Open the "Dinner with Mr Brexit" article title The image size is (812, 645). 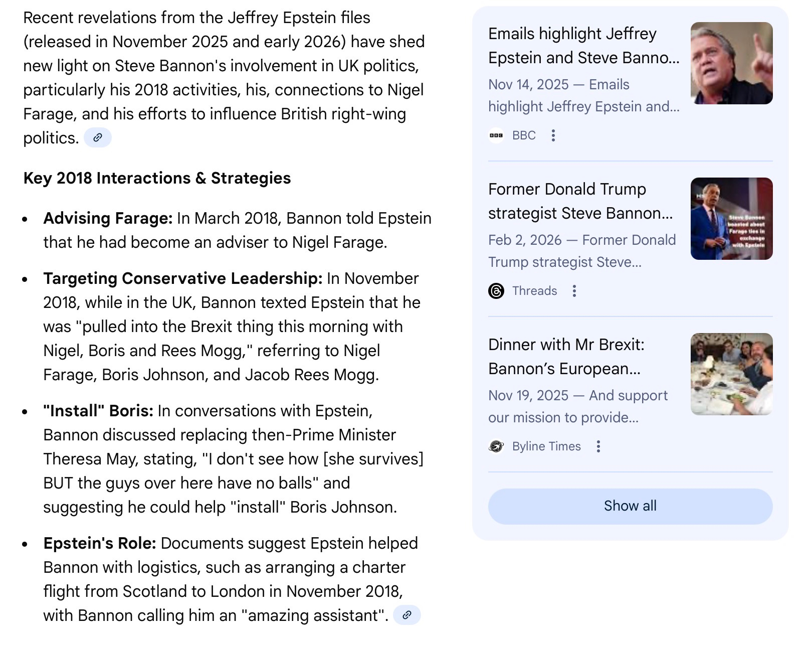coord(566,357)
